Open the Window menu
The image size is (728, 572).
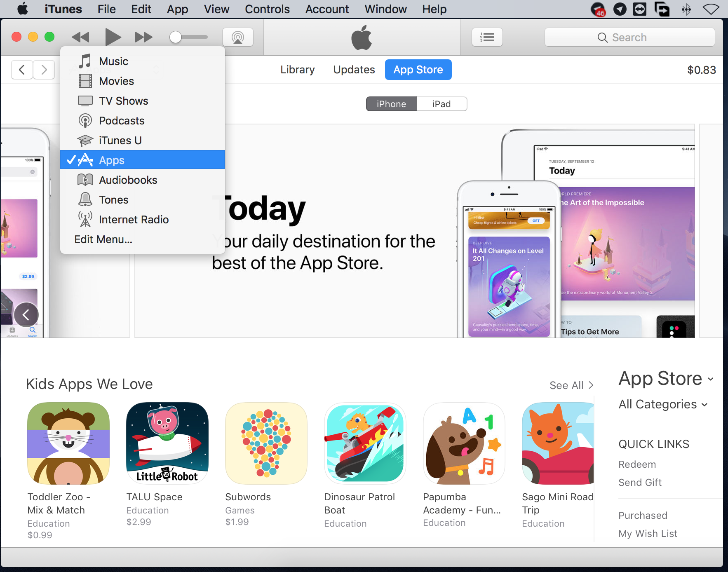pos(385,9)
